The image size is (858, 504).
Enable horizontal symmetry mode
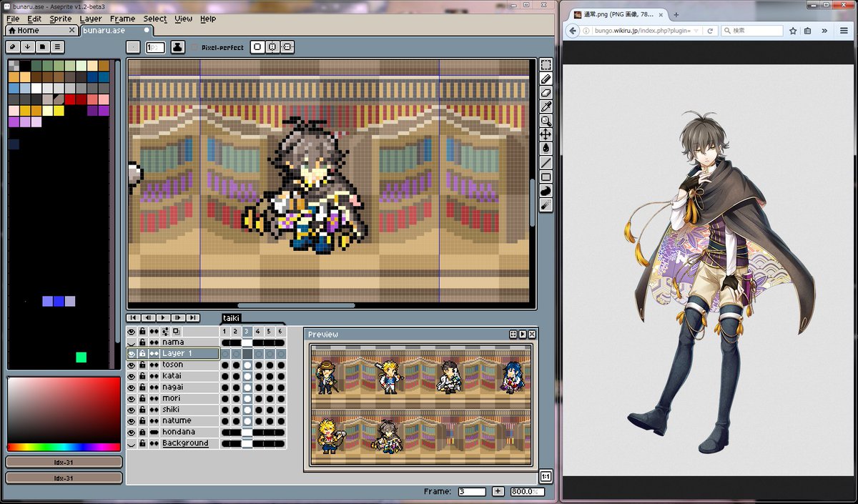tap(272, 47)
